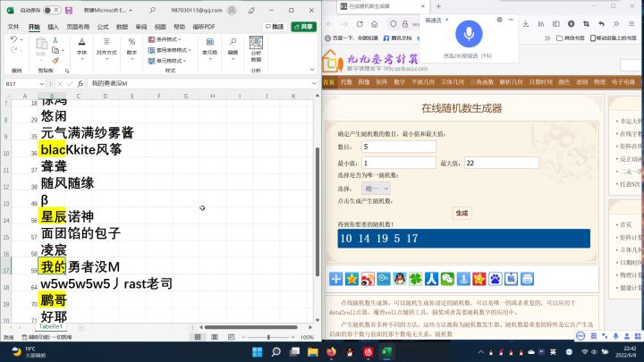Select the cell containing 鹏哥

point(52,300)
